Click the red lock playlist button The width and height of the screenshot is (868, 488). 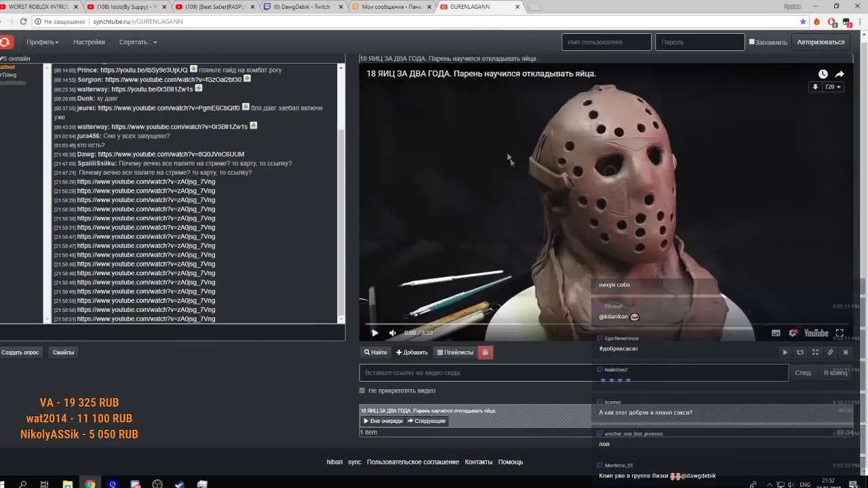[x=485, y=352]
